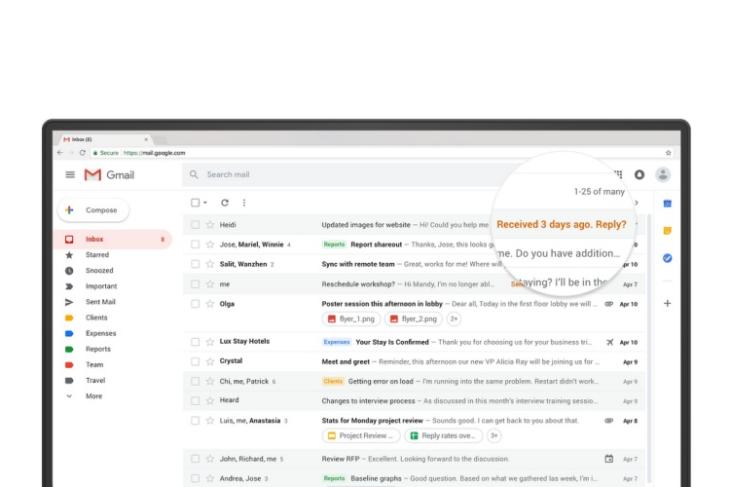730x487 pixels.
Task: Open the select-all dropdown arrow
Action: click(x=205, y=203)
